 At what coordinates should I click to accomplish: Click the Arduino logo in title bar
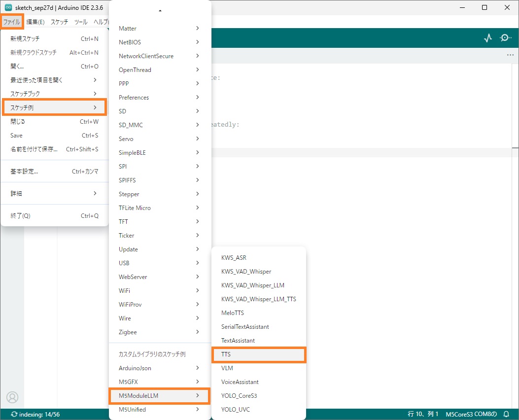pos(8,7)
